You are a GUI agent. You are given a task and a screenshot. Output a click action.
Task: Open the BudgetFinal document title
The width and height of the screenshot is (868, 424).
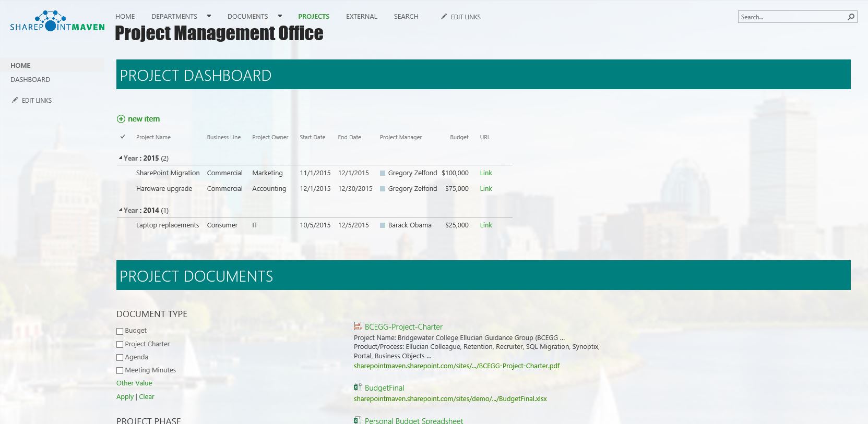pyautogui.click(x=385, y=388)
